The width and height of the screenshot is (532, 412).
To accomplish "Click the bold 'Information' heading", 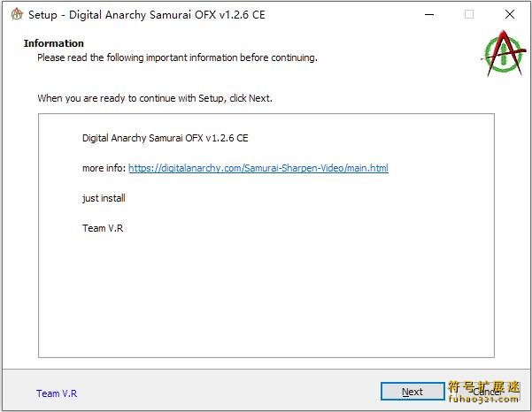I will [54, 43].
